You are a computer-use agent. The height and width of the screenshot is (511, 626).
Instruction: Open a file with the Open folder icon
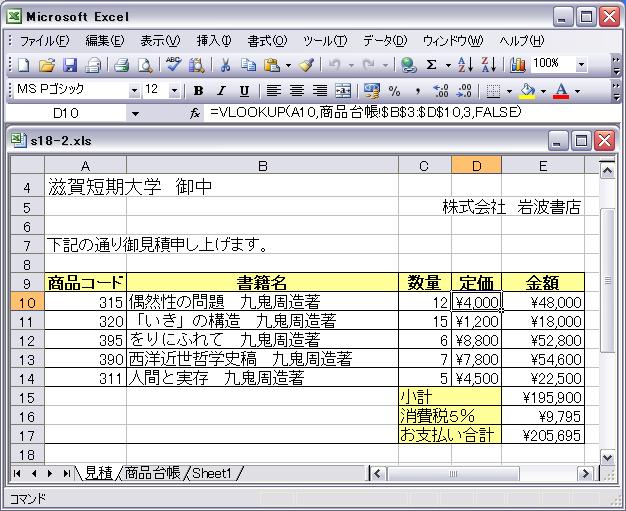(47, 65)
